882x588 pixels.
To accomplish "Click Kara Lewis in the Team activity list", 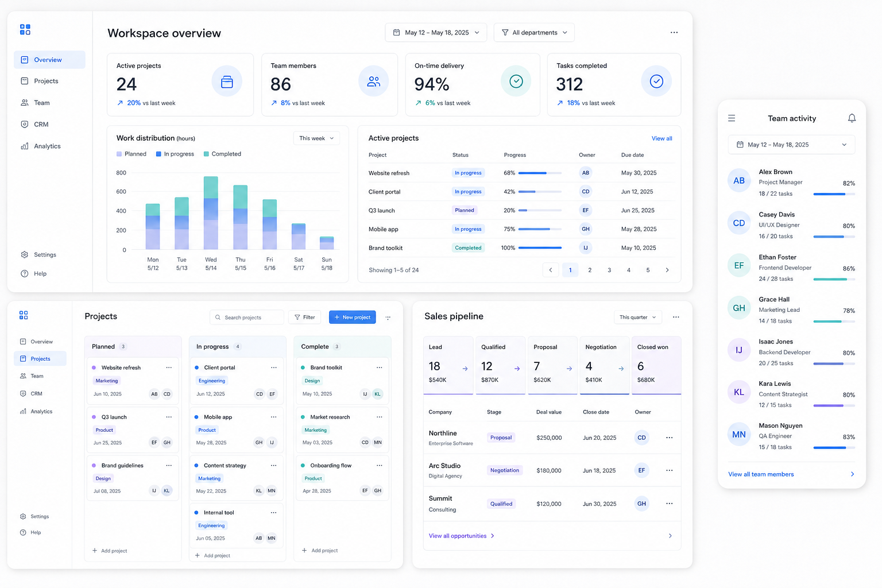I will [791, 394].
